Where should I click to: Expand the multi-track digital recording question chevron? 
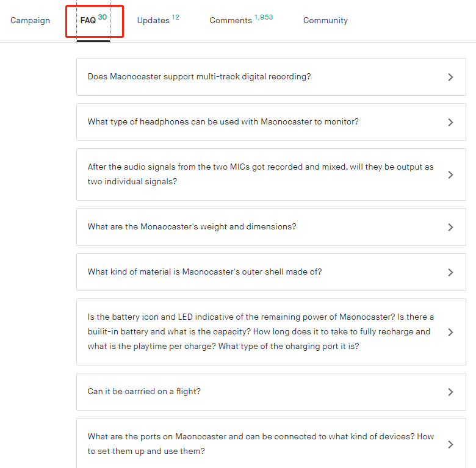(450, 77)
